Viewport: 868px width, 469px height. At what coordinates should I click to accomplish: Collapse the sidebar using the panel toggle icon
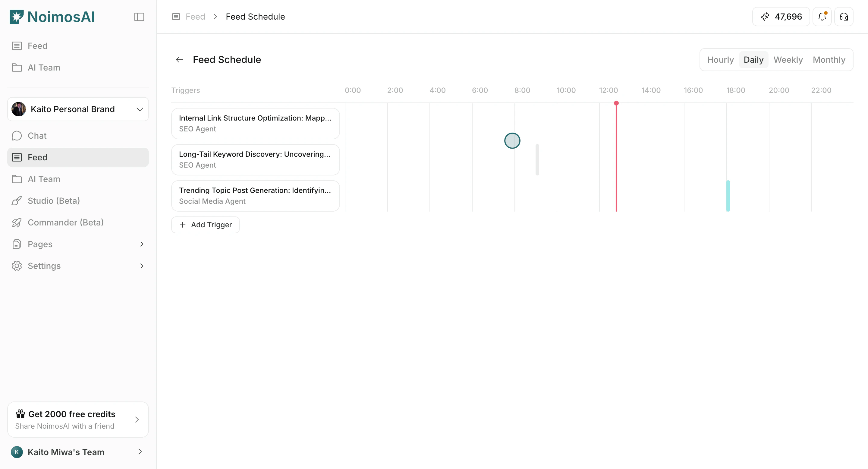[x=139, y=17]
